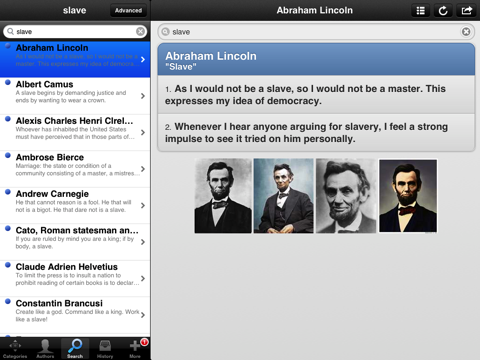Tap the first Lincoln quote about democracy
Image resolution: width=480 pixels, height=360 pixels.
tap(316, 95)
